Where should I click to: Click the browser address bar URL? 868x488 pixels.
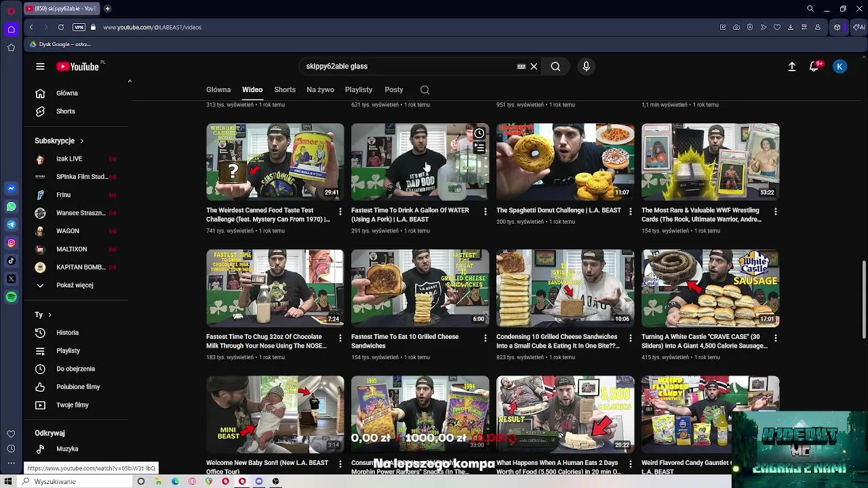[x=153, y=27]
